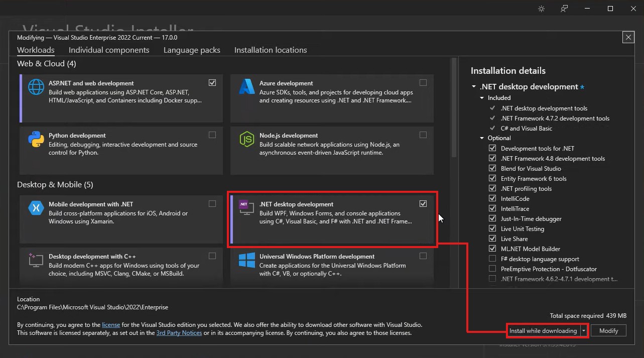This screenshot has height=358, width=644.
Task: Click the Web & Cloud (4) heading
Action: click(x=47, y=64)
